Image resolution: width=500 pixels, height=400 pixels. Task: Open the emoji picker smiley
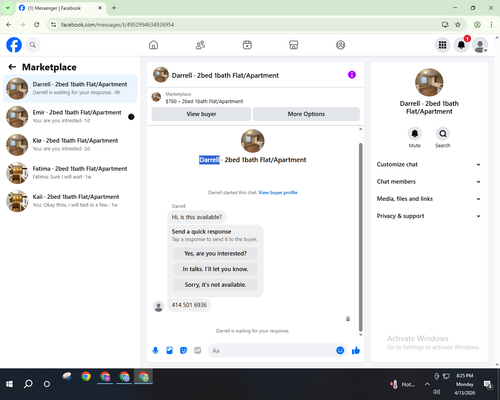pyautogui.click(x=340, y=350)
